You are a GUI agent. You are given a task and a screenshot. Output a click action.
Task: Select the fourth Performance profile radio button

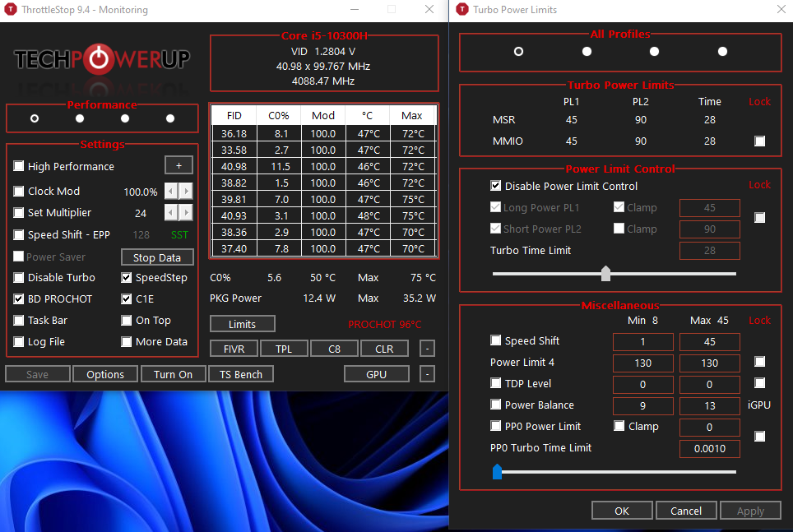[x=170, y=118]
